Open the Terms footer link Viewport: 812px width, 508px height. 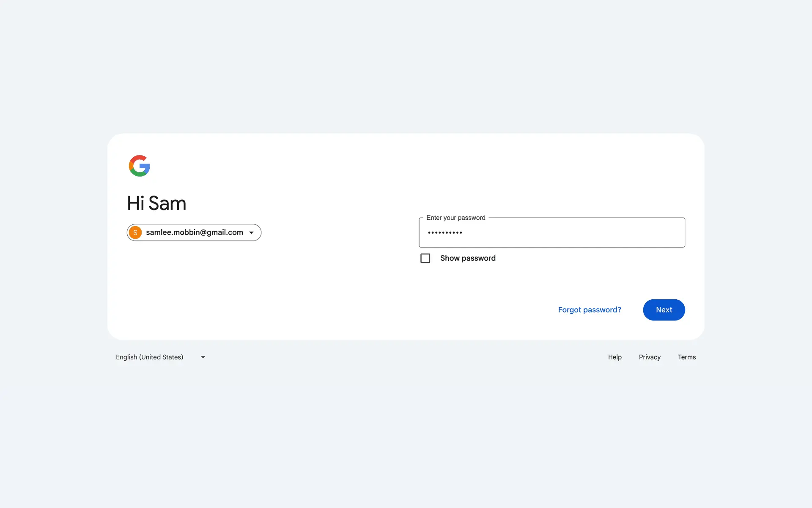(x=686, y=357)
